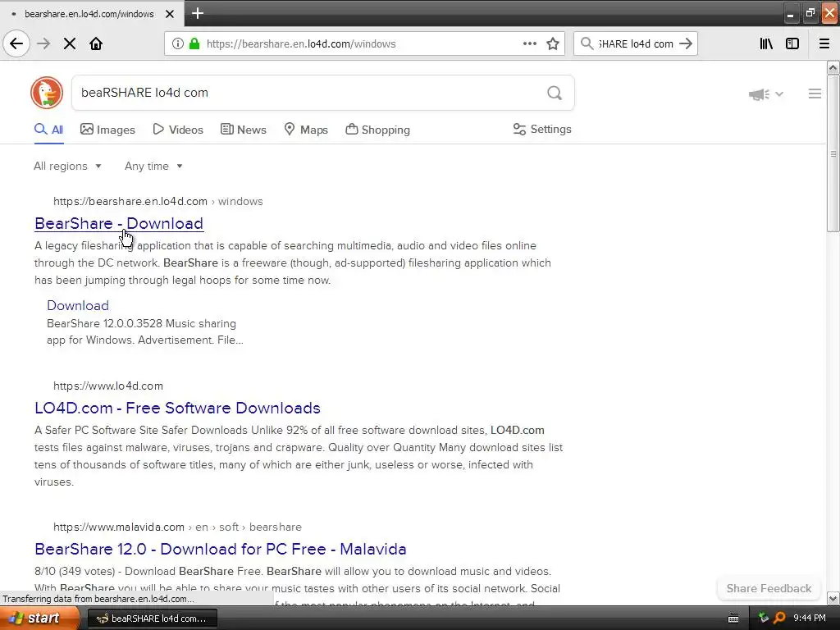Open the Windows Start button
840x630 pixels.
click(x=39, y=619)
